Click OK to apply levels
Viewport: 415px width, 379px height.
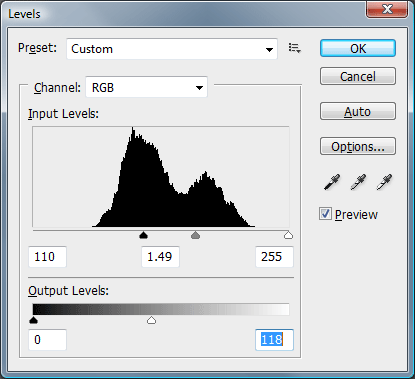click(x=358, y=48)
